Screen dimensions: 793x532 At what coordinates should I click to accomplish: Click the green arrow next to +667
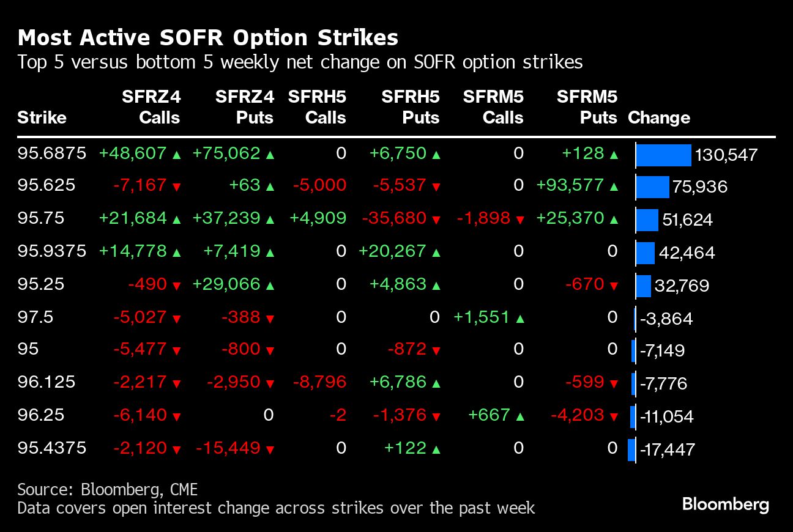[x=520, y=417]
